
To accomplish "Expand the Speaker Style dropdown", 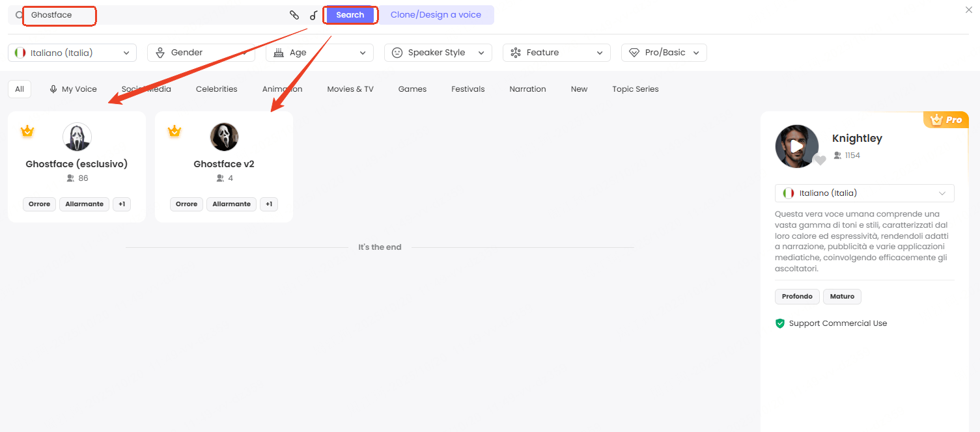I will coord(438,53).
